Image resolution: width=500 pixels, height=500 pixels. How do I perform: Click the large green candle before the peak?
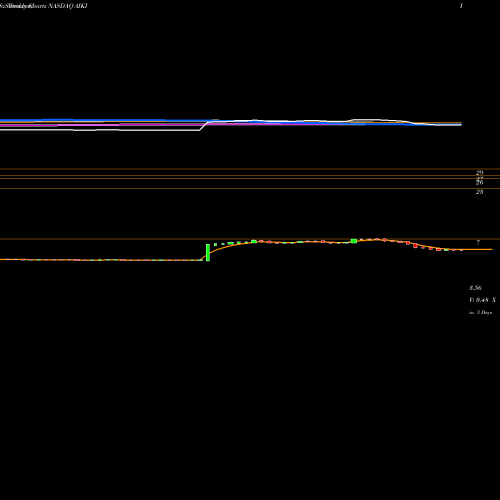(x=354, y=241)
